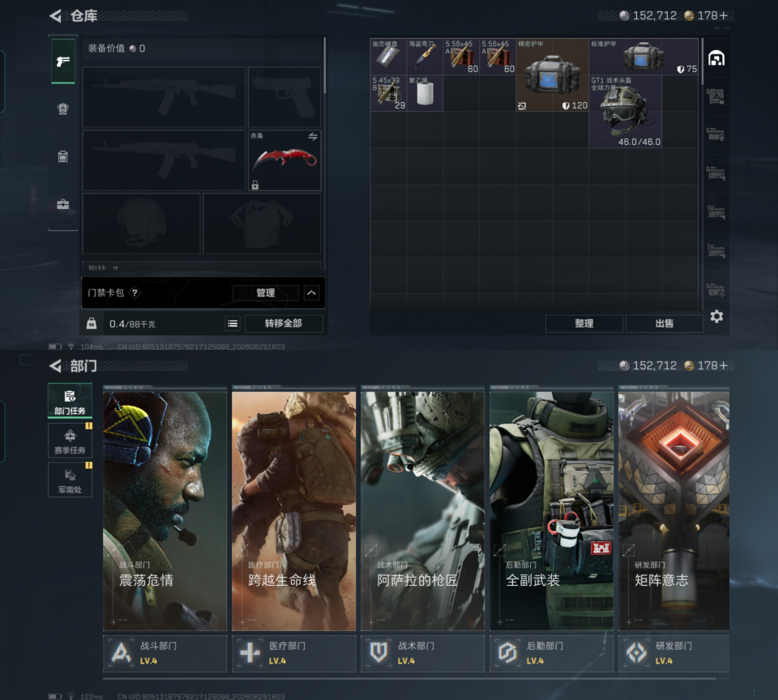Select the 精密护甲 armor repair kit with 120

tap(552, 75)
